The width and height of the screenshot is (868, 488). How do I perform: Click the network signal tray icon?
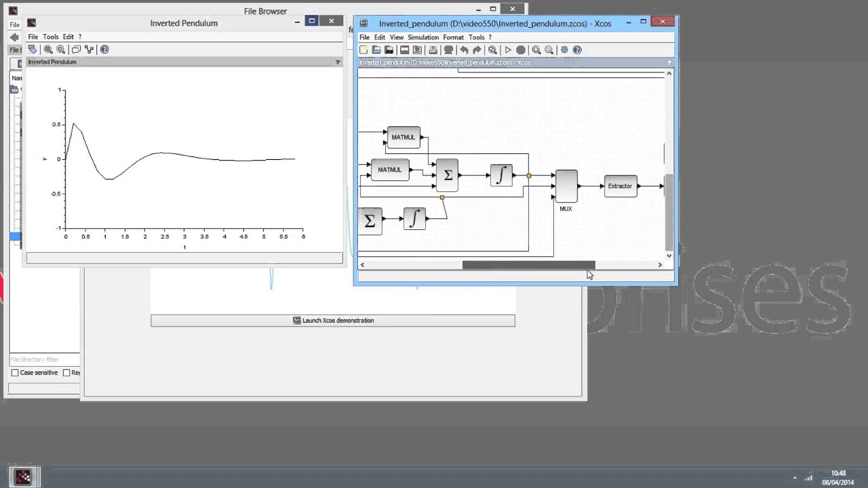tap(808, 478)
